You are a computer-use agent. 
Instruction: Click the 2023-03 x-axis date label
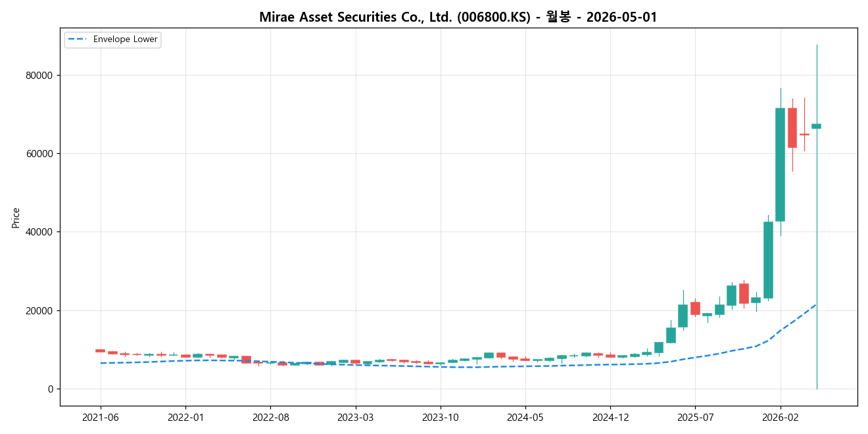355,417
